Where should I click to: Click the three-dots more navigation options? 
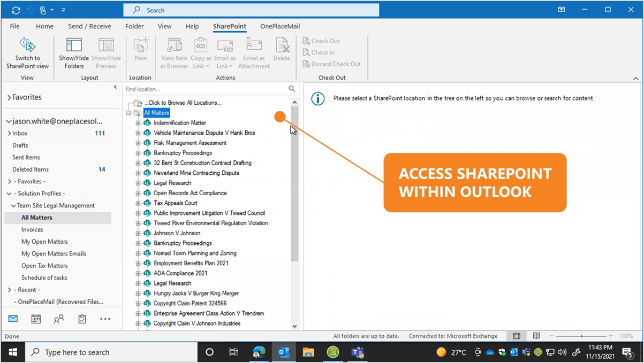click(105, 319)
